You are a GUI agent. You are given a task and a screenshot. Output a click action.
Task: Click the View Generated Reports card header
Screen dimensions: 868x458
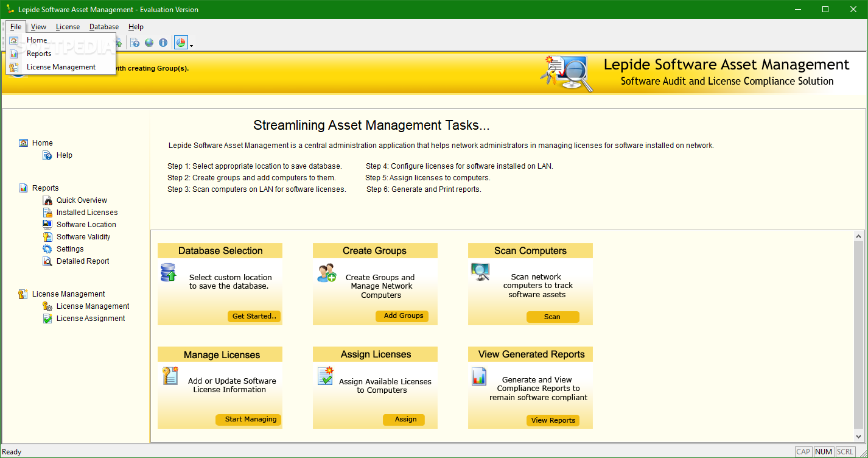(x=530, y=354)
